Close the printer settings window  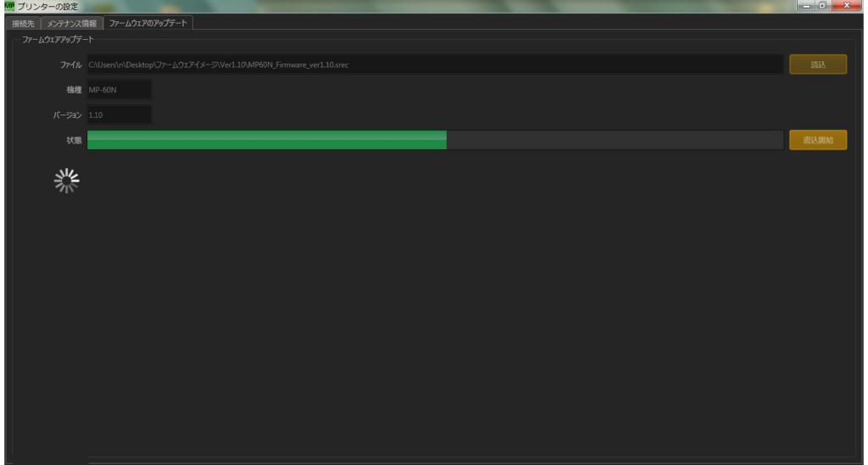pos(847,6)
